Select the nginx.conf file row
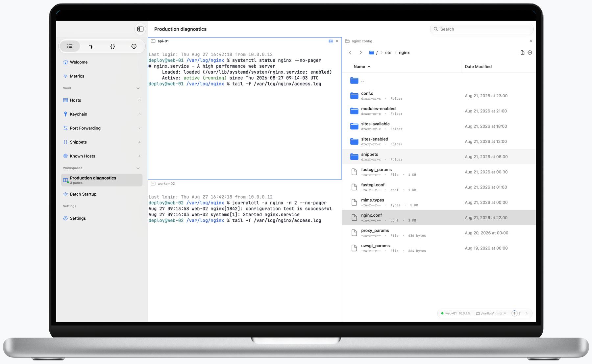 (439, 218)
